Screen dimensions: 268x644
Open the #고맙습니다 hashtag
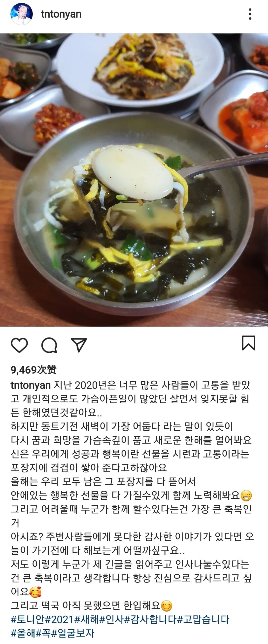point(203,620)
